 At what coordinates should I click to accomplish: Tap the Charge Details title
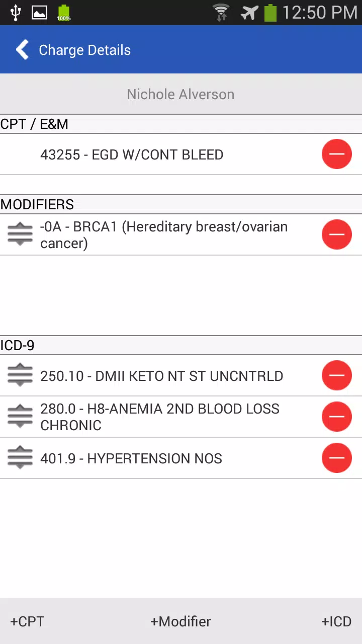pyautogui.click(x=84, y=50)
